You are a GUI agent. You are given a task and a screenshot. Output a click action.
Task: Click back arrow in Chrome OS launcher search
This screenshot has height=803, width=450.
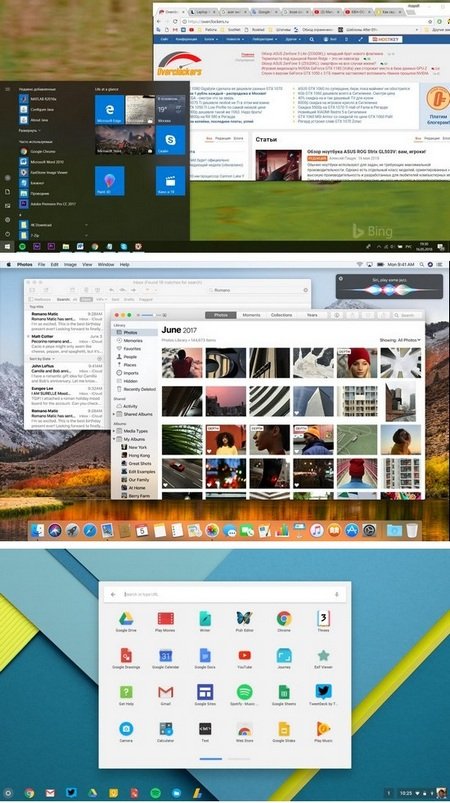coord(113,595)
